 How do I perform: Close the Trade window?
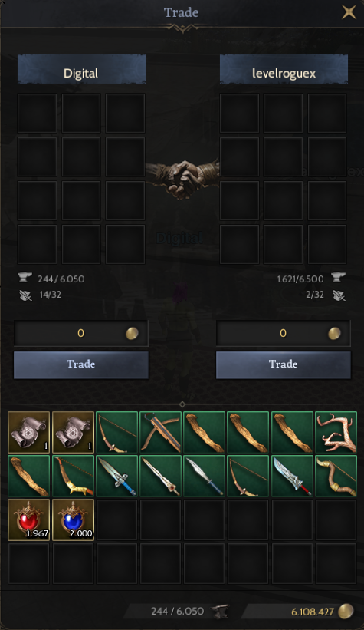[349, 12]
